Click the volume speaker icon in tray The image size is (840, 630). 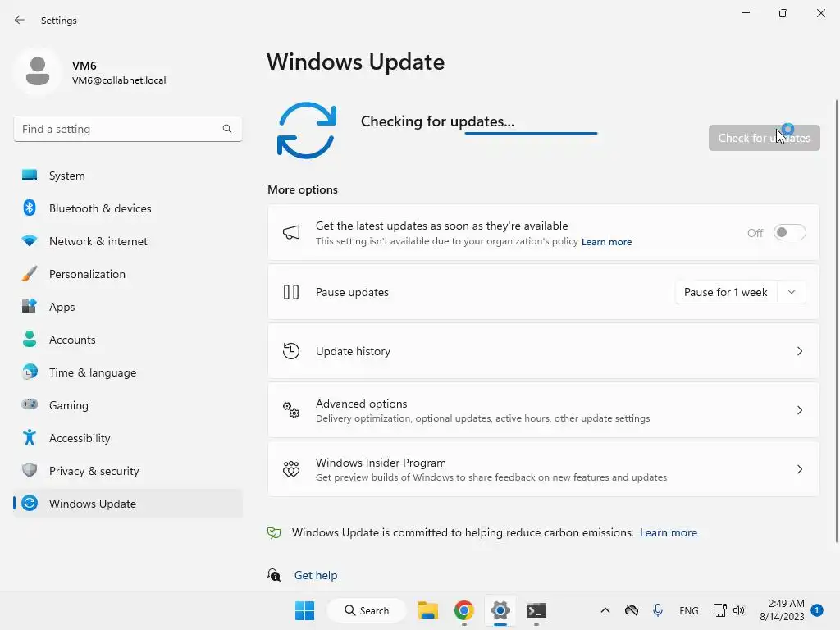pyautogui.click(x=739, y=610)
